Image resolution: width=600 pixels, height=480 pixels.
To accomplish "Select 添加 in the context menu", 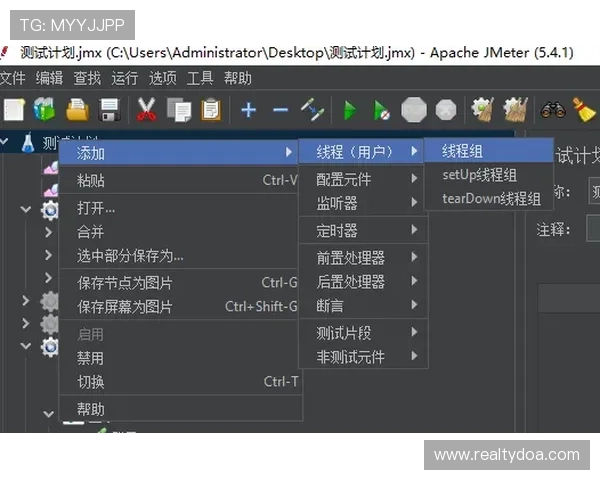I will [178, 153].
